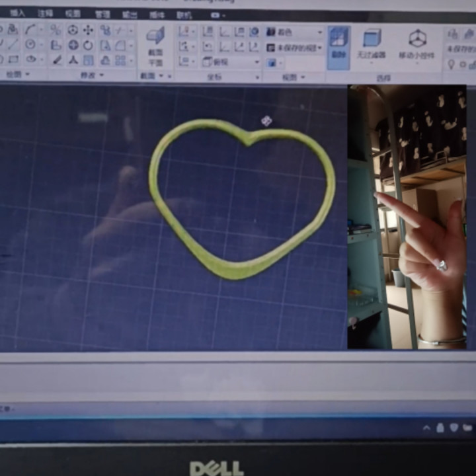Open the 输出 (Output) ribbon tab

[130, 14]
